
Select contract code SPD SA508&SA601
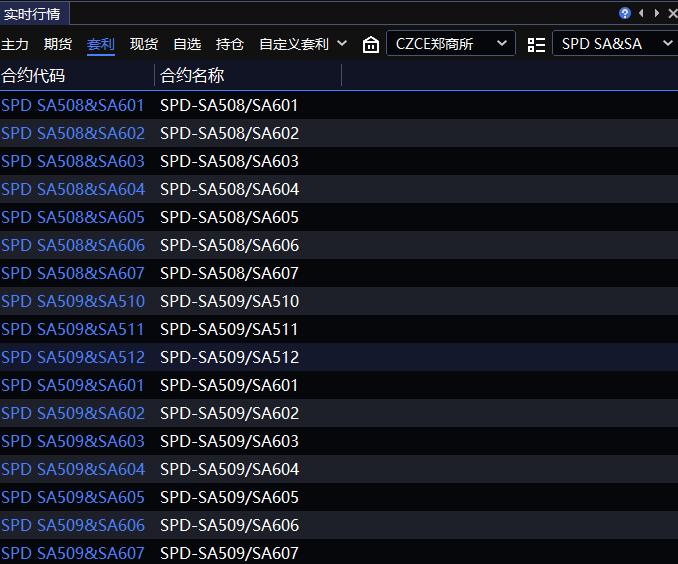(x=73, y=106)
